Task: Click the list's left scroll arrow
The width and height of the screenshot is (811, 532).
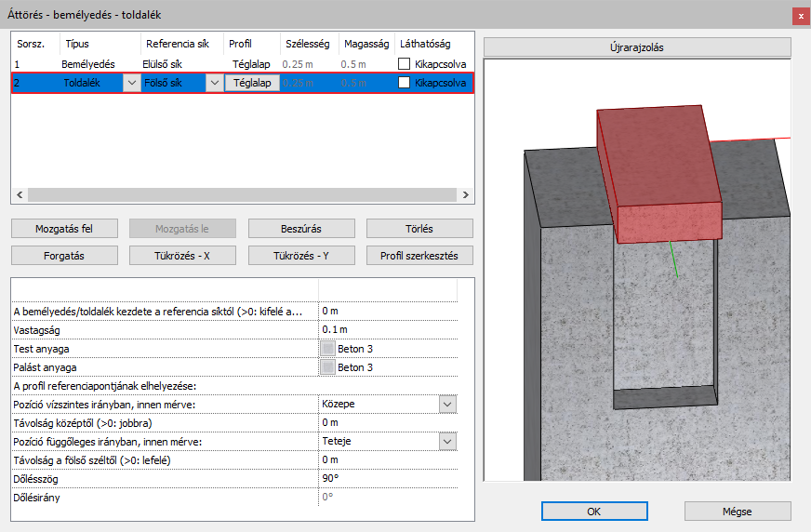Action: [x=20, y=195]
